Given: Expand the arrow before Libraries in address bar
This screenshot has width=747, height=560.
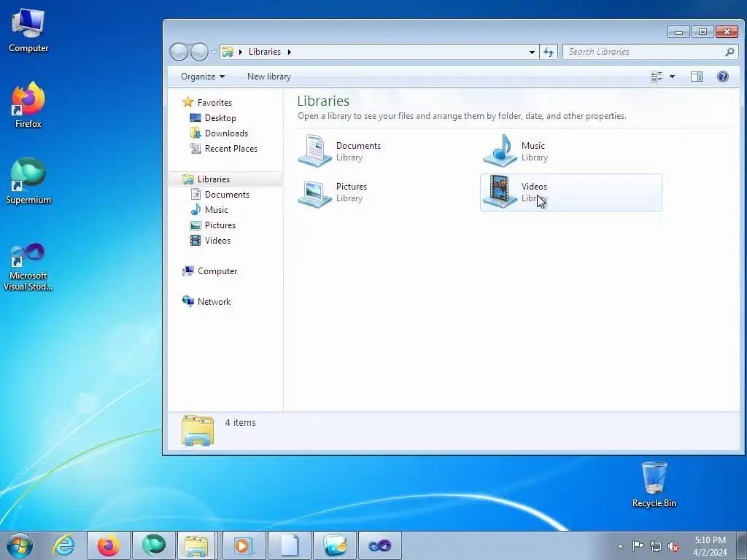Looking at the screenshot, I should (241, 52).
